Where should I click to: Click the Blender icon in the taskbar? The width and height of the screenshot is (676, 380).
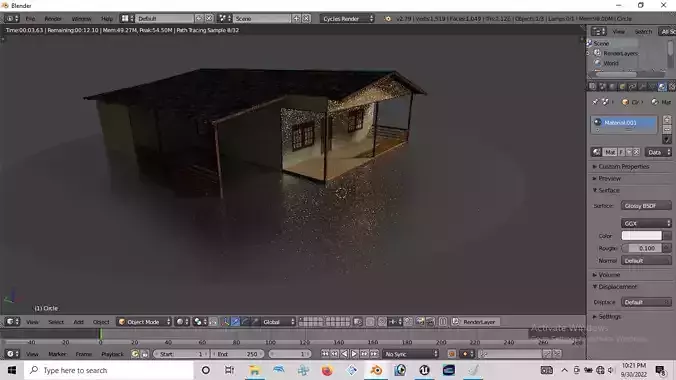point(376,370)
